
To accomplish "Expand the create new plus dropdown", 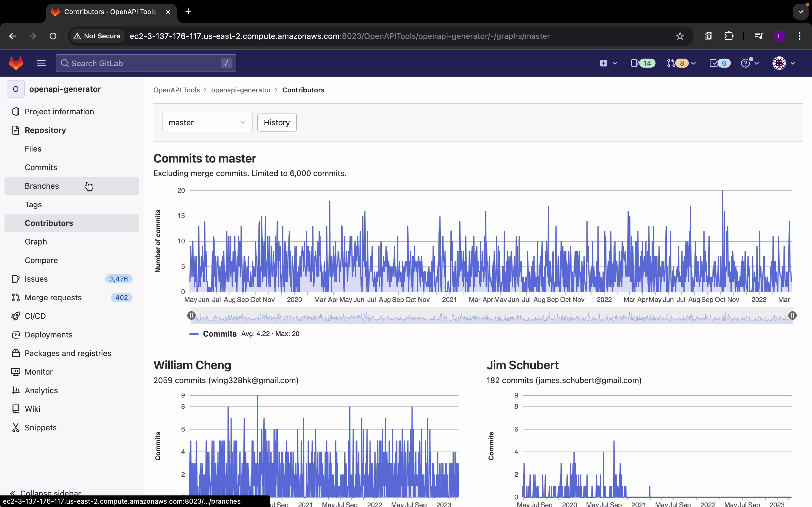I will pos(608,63).
